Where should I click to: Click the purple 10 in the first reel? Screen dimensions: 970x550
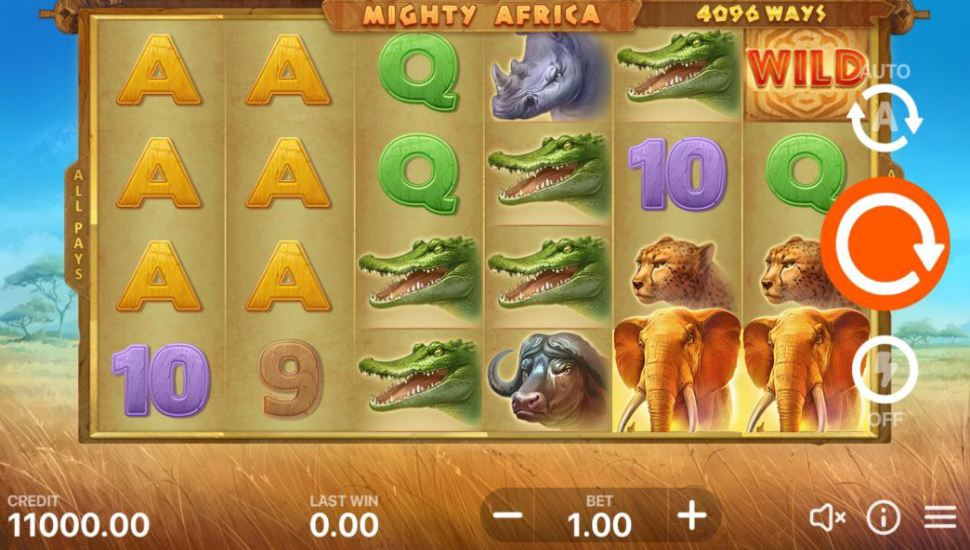coord(161,380)
